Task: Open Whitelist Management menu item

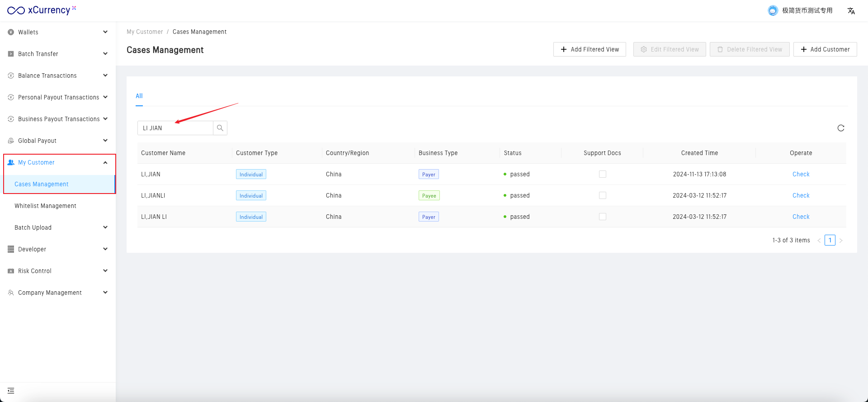Action: 45,206
